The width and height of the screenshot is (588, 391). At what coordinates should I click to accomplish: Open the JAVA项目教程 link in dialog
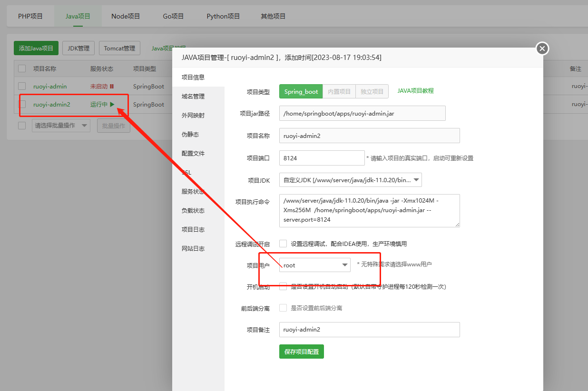(415, 90)
